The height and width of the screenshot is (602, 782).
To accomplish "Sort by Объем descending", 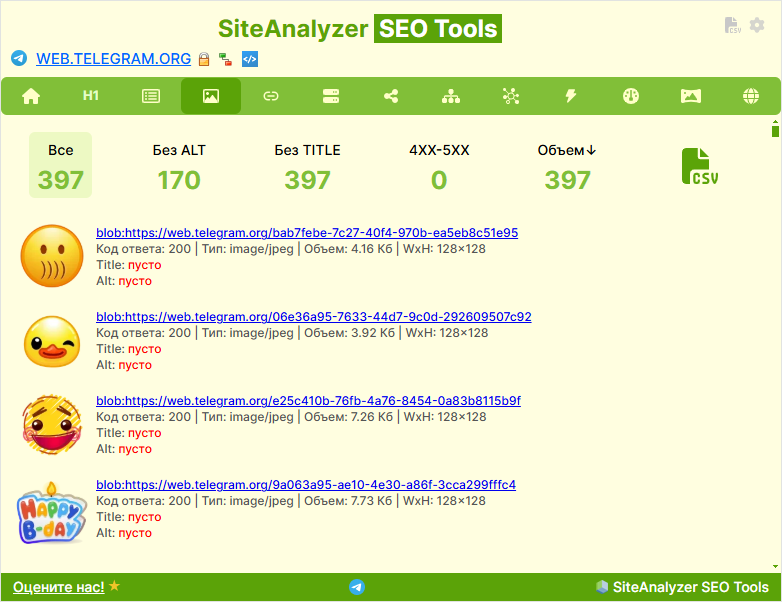I will (567, 168).
